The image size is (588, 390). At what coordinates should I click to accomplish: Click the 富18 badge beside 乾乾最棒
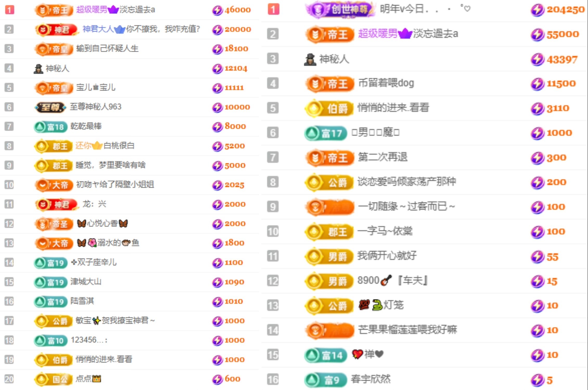pos(51,127)
